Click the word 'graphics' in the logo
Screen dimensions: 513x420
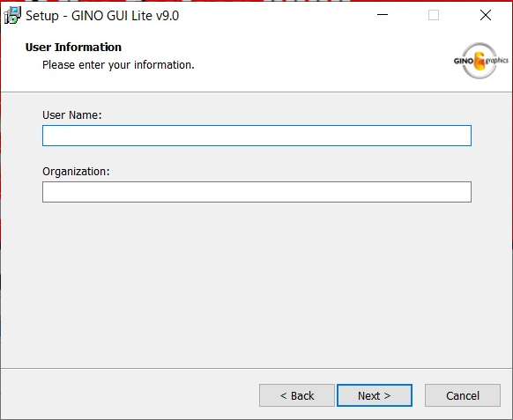coord(497,61)
